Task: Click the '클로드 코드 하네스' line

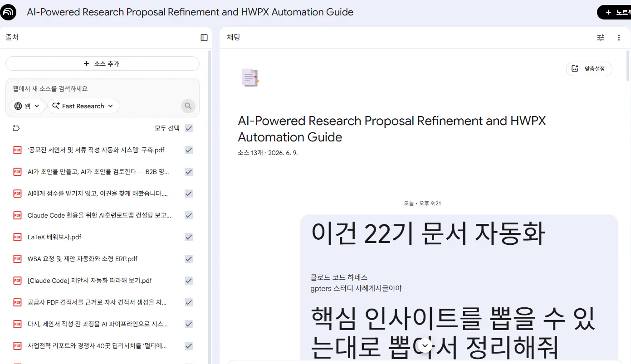Action: pos(339,277)
